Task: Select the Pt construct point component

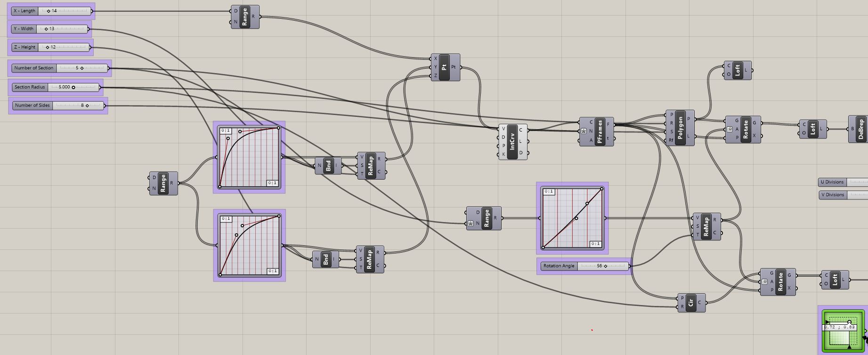Action: (x=446, y=67)
